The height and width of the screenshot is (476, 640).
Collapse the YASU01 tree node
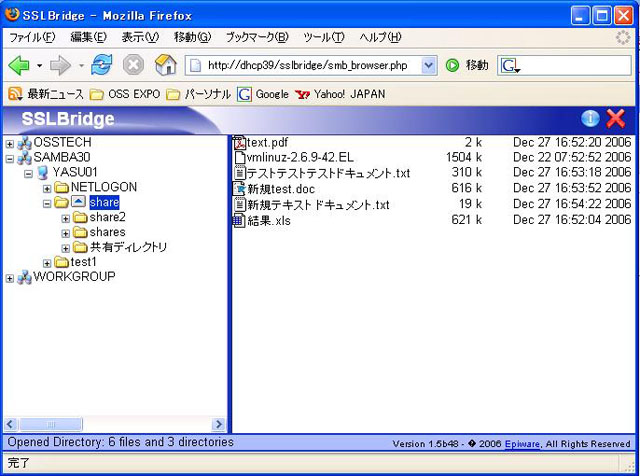coord(28,174)
